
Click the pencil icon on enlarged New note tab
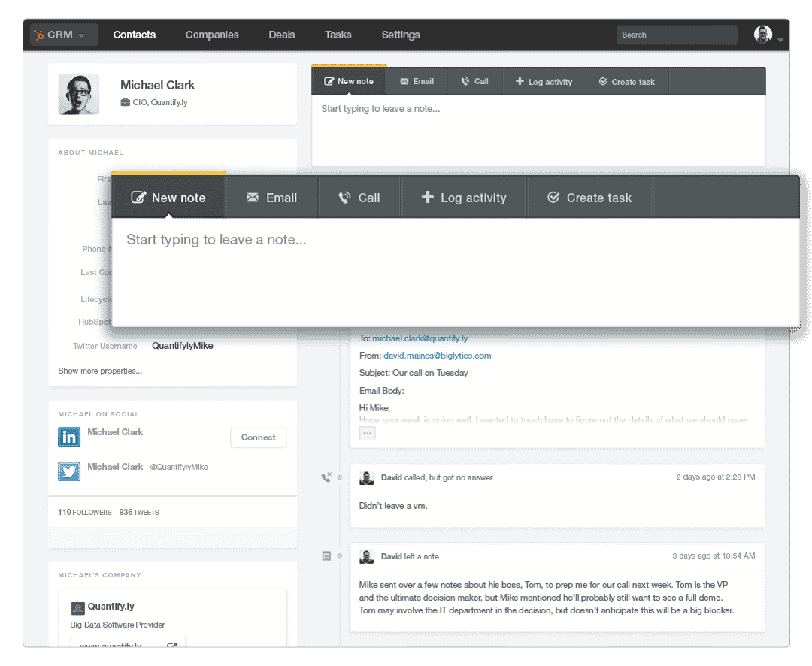[138, 197]
